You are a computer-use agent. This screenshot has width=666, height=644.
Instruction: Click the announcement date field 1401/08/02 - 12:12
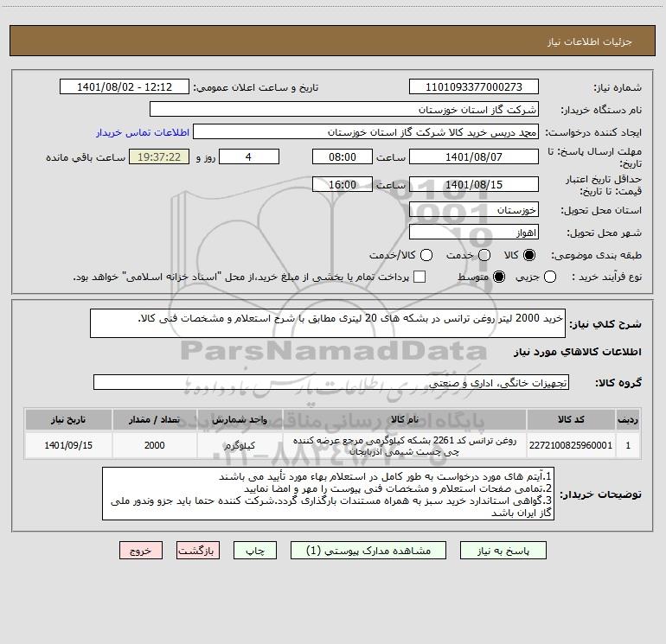click(125, 86)
